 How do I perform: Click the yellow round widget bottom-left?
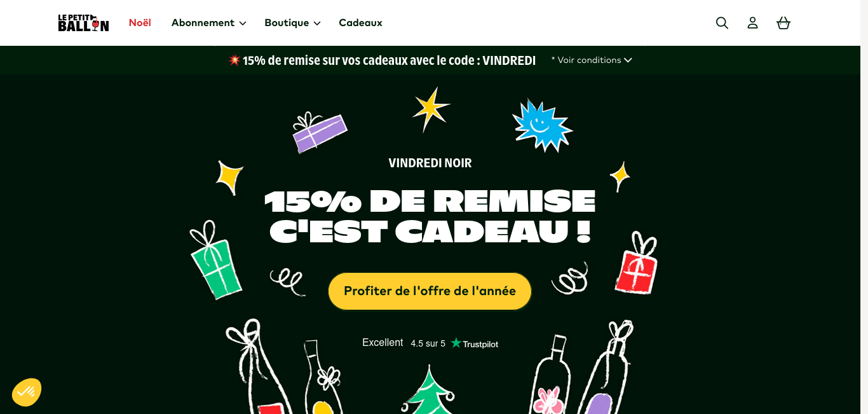(x=27, y=392)
